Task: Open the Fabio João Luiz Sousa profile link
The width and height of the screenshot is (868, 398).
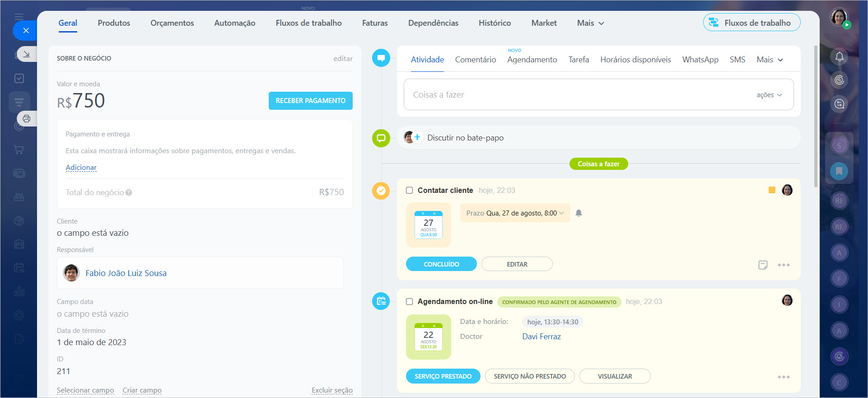Action: point(126,273)
